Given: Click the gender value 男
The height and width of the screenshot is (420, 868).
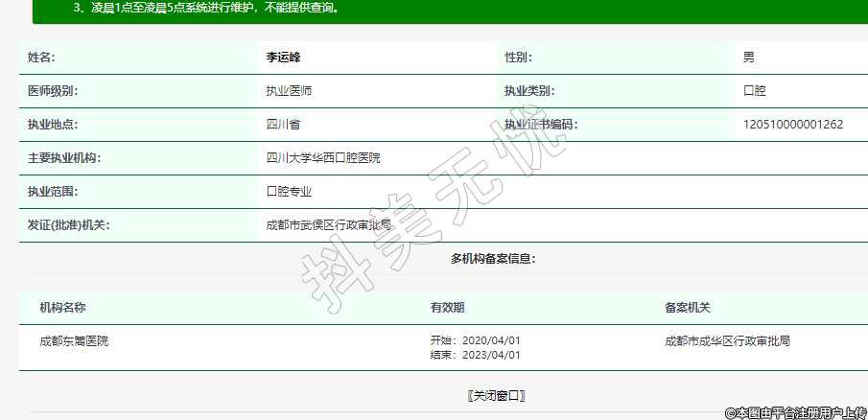Looking at the screenshot, I should pos(749,58).
